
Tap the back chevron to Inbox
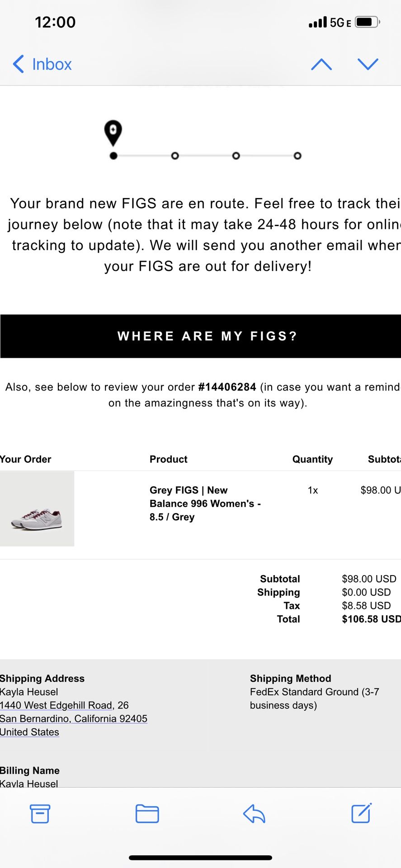(x=18, y=64)
